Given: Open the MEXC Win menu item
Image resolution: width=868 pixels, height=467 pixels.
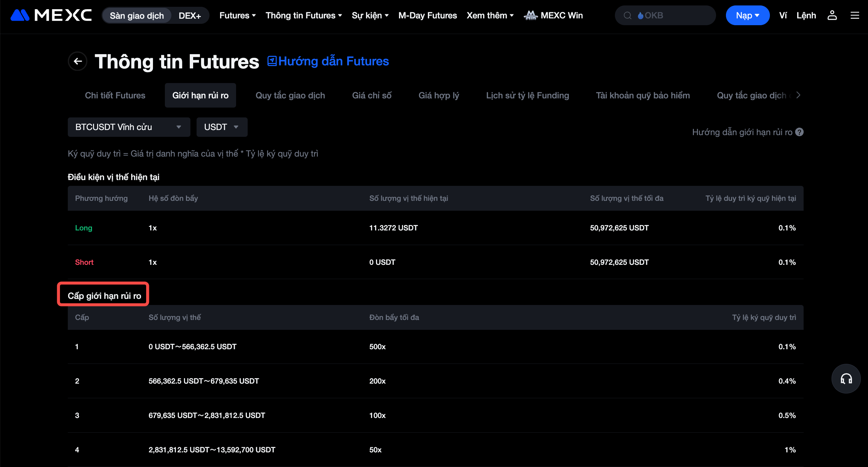Looking at the screenshot, I should coord(553,15).
